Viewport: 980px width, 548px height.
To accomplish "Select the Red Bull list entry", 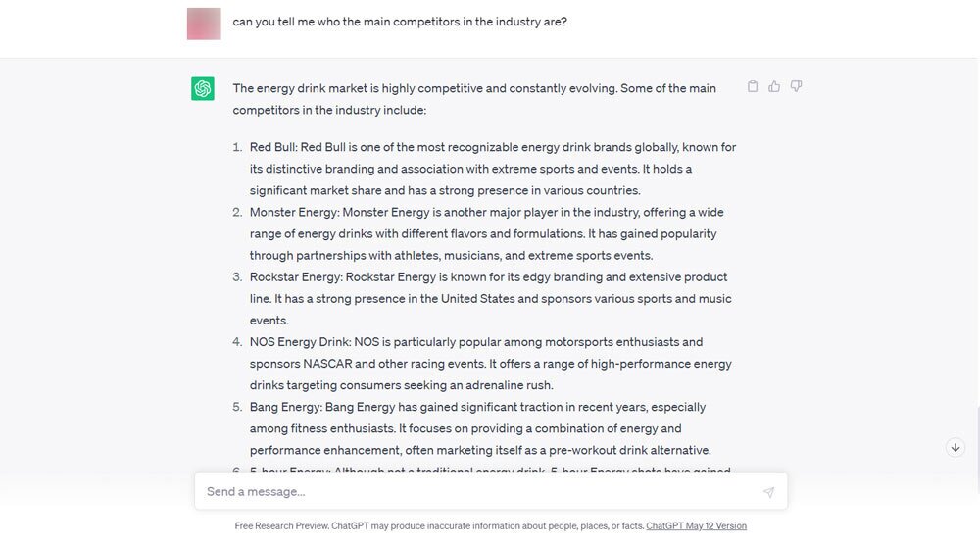I will [x=492, y=169].
